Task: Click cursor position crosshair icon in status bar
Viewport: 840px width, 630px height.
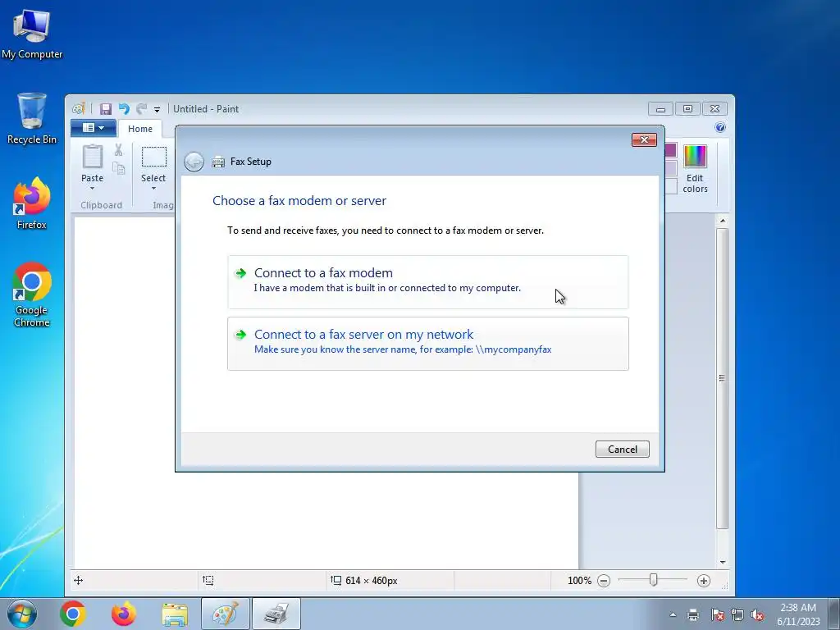Action: click(78, 580)
